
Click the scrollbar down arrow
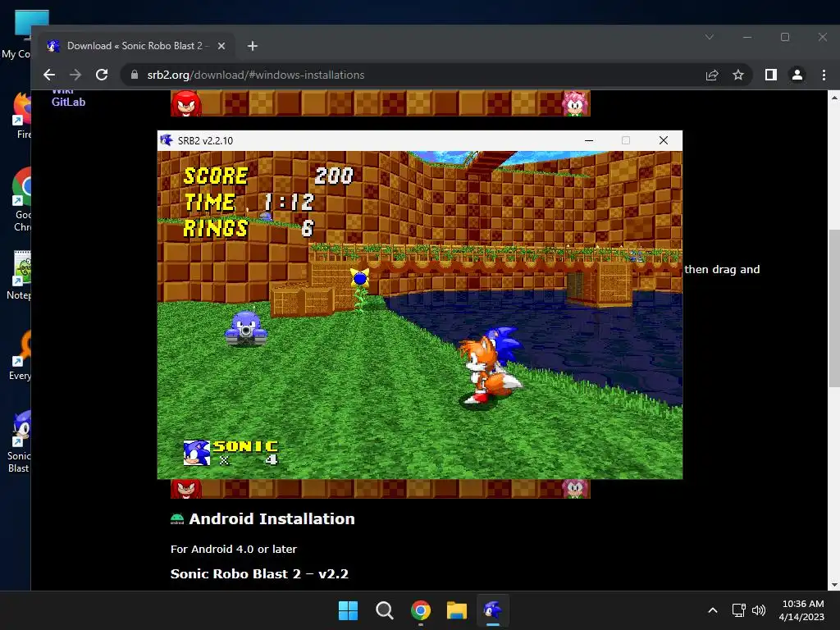coord(834,585)
